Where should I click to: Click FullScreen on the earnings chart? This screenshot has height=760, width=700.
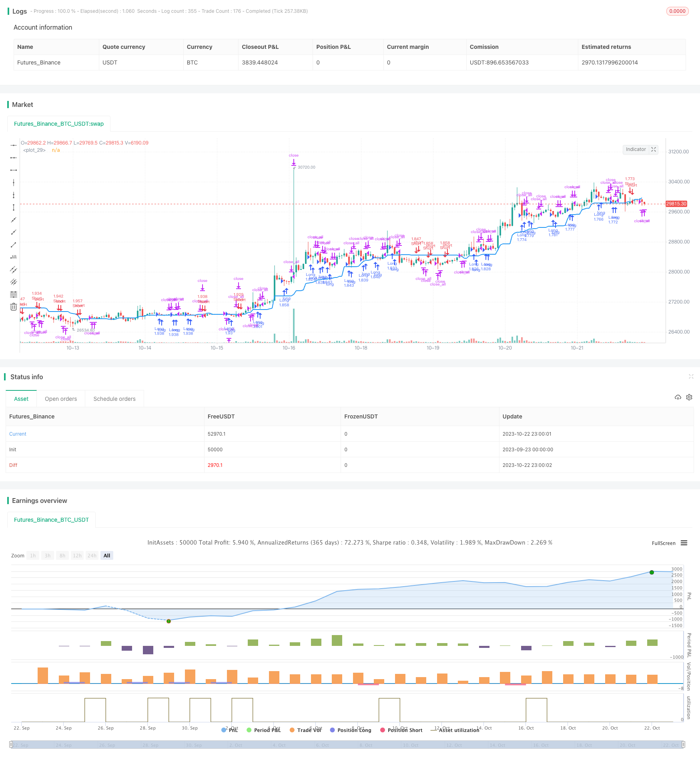(664, 543)
